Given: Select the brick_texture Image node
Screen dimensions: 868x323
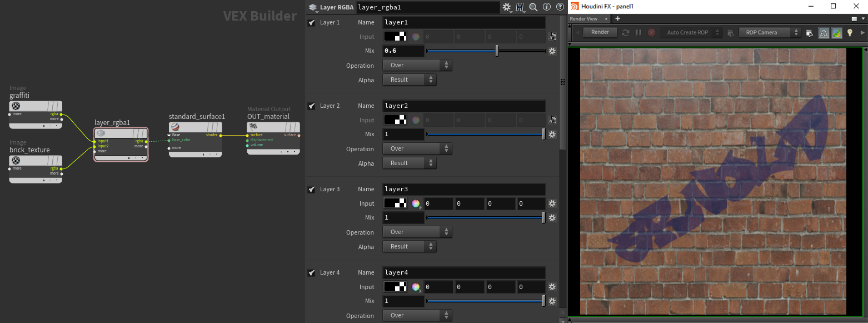Looking at the screenshot, I should 36,169.
